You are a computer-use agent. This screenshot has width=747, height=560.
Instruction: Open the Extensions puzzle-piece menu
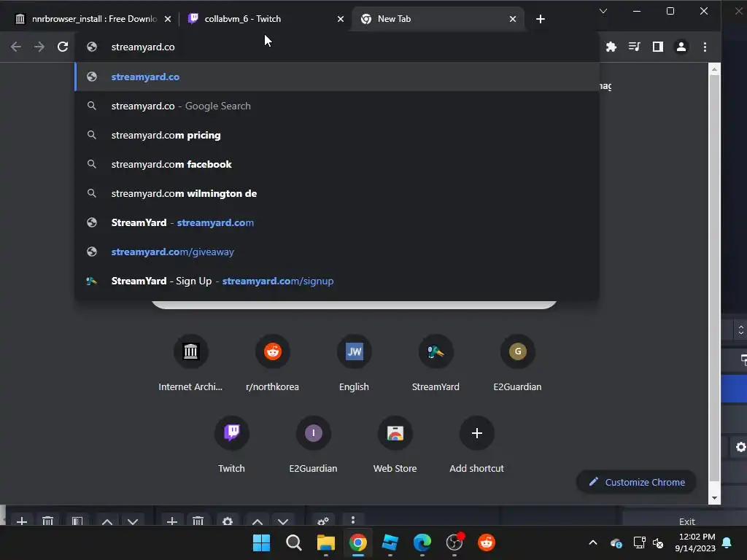[611, 47]
